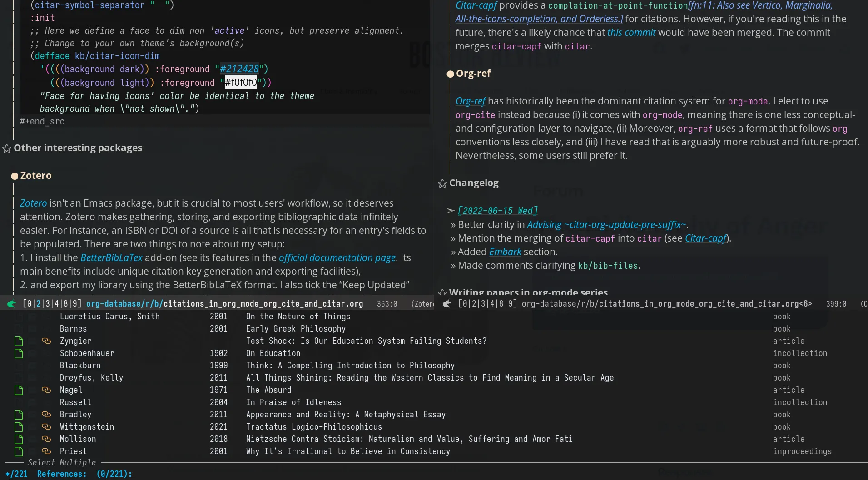The height and width of the screenshot is (480, 868).
Task: Click cursor position 363:0 in left mode line
Action: pos(387,304)
